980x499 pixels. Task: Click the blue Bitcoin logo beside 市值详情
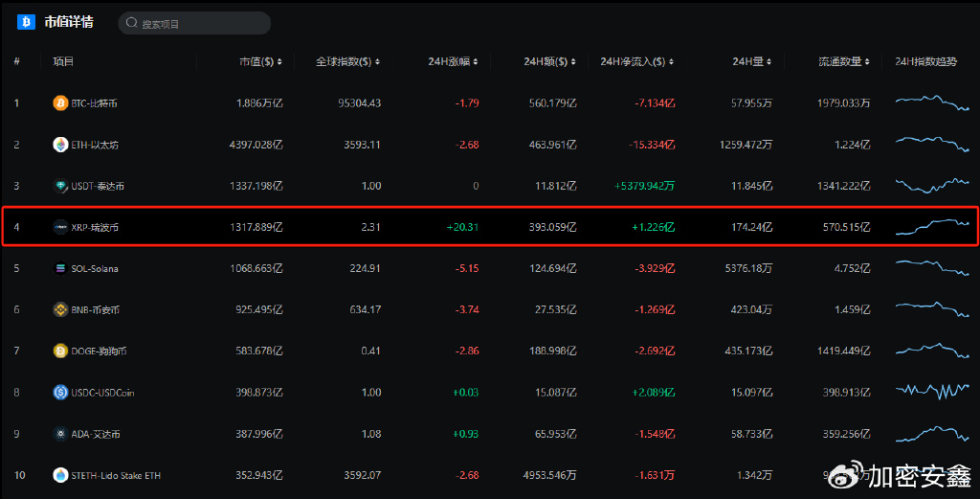(x=26, y=23)
